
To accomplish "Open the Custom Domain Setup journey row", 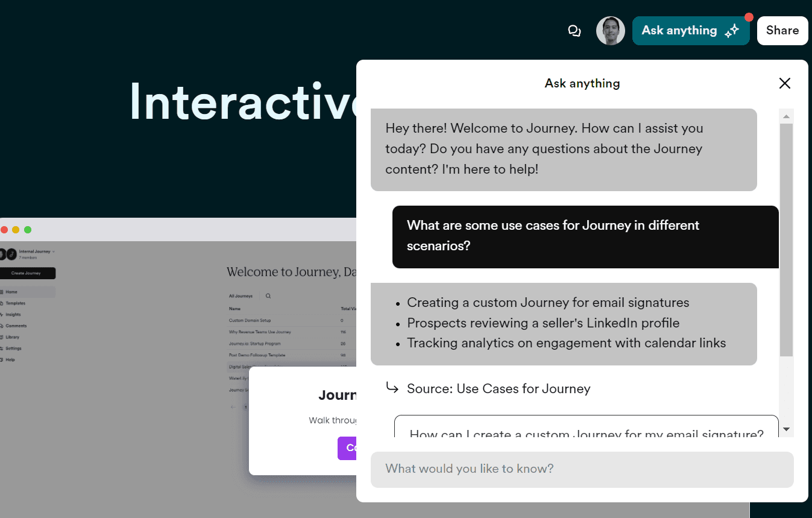I will (x=250, y=320).
